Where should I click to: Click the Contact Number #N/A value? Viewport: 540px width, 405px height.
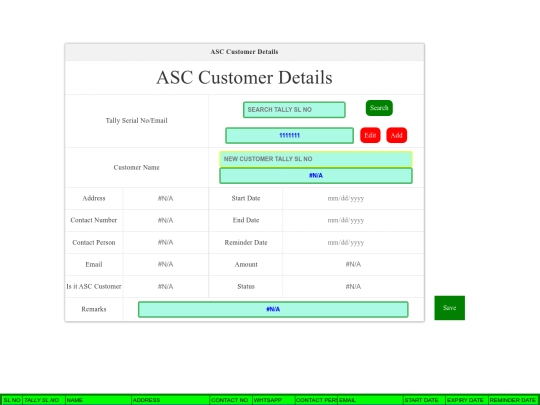click(x=166, y=220)
